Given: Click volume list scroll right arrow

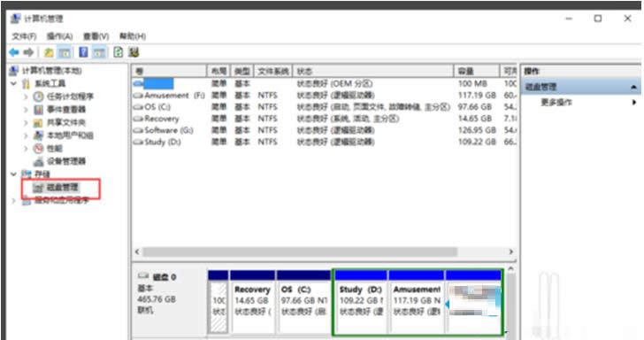Looking at the screenshot, I should 511,251.
